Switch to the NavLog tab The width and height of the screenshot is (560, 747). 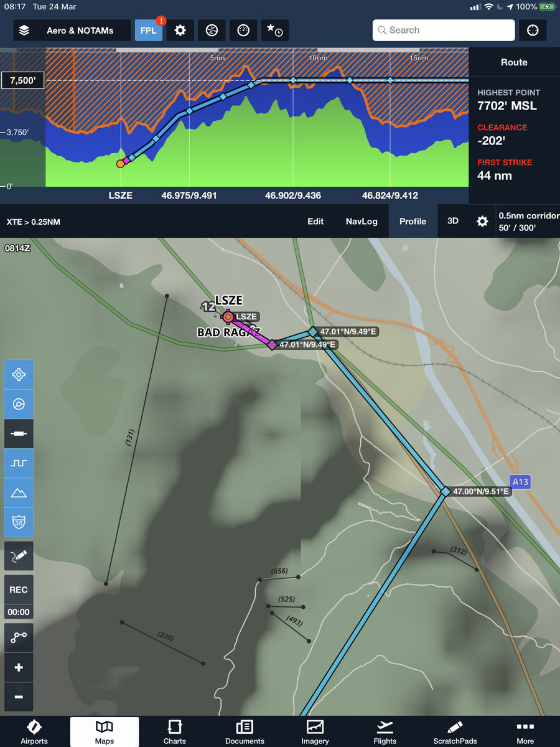pyautogui.click(x=362, y=221)
